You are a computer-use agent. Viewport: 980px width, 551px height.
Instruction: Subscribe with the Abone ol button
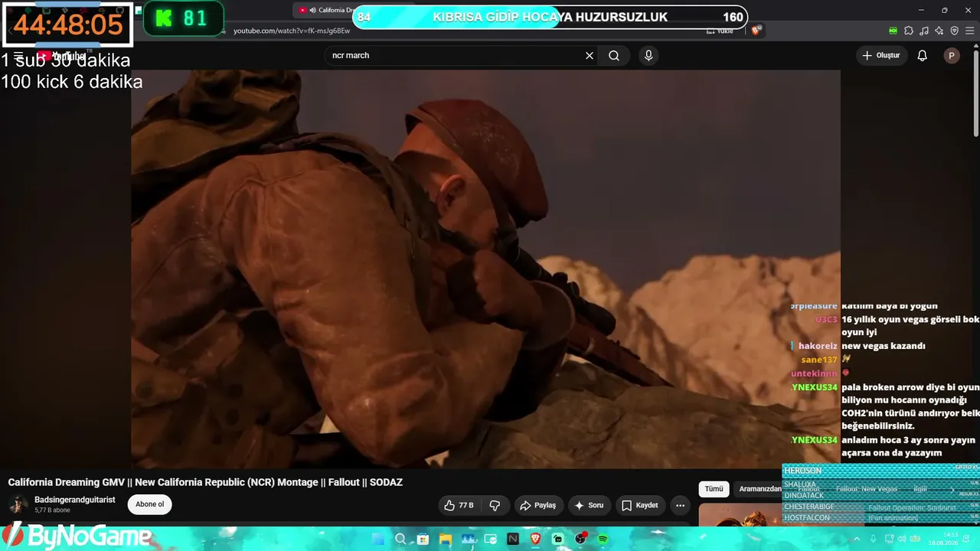[x=149, y=504]
